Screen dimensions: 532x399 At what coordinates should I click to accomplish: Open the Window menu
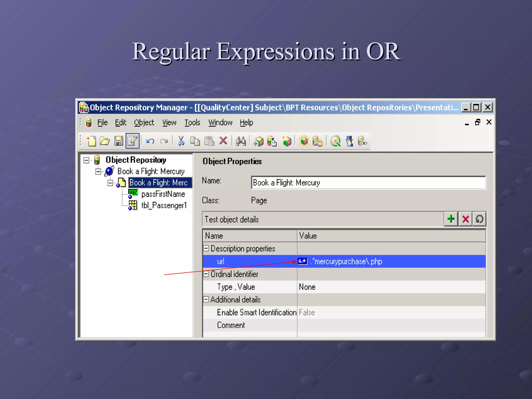click(220, 122)
